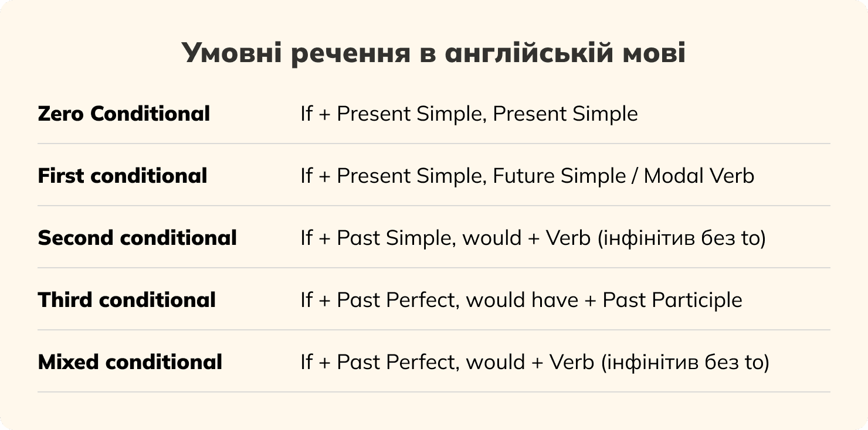This screenshot has height=430, width=868.
Task: Click 'would have + Past Participle' text
Action: (604, 300)
